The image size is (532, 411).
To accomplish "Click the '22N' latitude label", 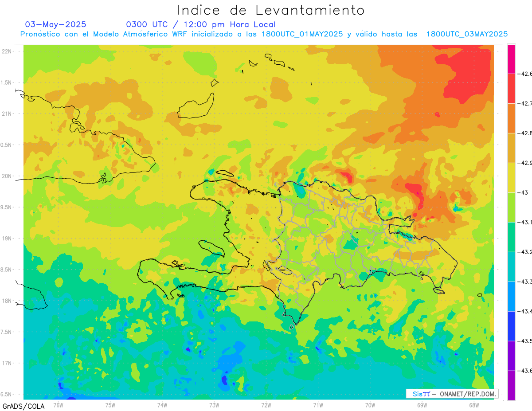I will pyautogui.click(x=8, y=51).
